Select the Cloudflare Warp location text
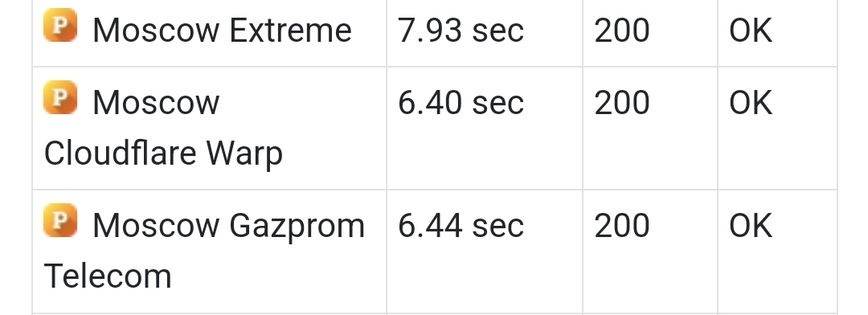The image size is (868, 315). (163, 153)
